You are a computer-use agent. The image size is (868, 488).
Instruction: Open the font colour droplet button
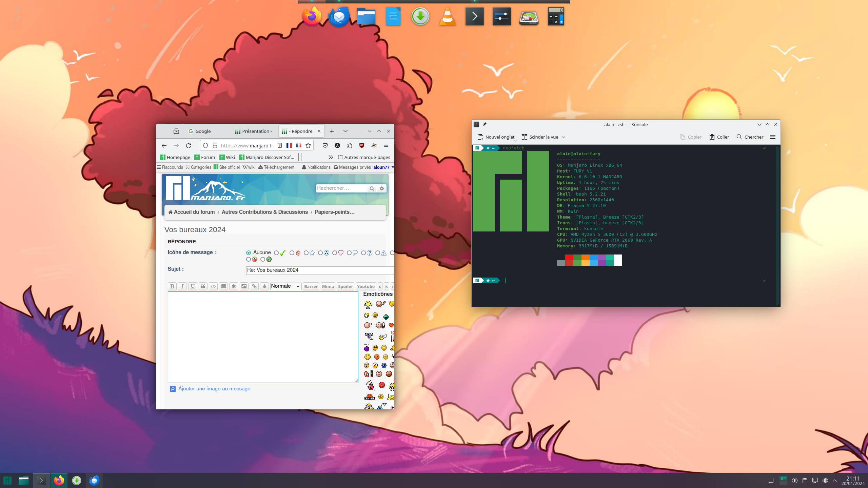pos(264,286)
